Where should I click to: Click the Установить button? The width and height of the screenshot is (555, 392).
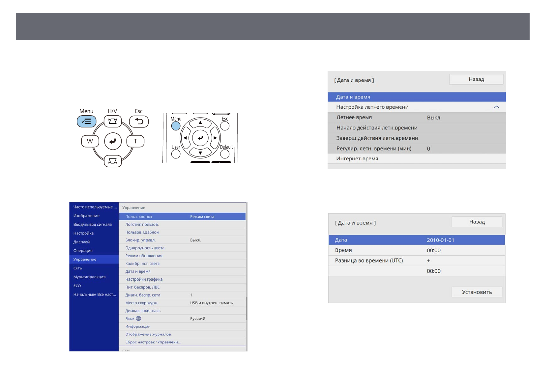coord(477,292)
